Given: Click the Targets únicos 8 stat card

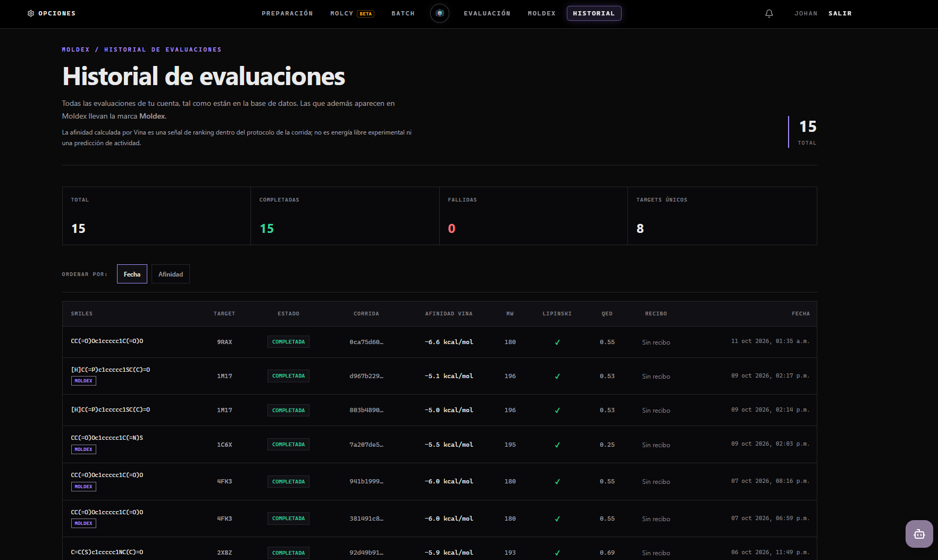Looking at the screenshot, I should tap(722, 216).
